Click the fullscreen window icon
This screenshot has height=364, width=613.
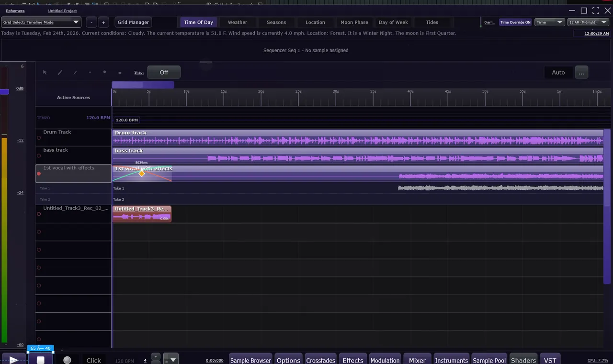(596, 11)
